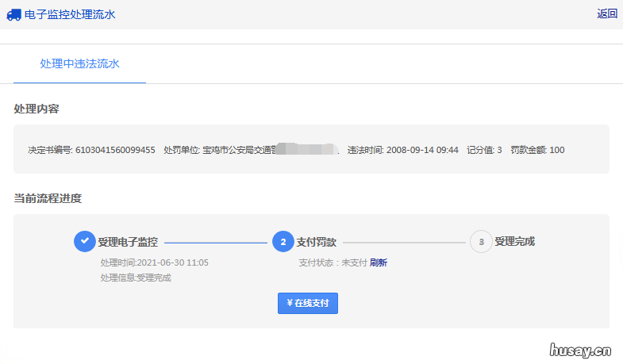Click the gray progress line between steps 2 and 3
Image resolution: width=623 pixels, height=364 pixels.
[x=405, y=242]
